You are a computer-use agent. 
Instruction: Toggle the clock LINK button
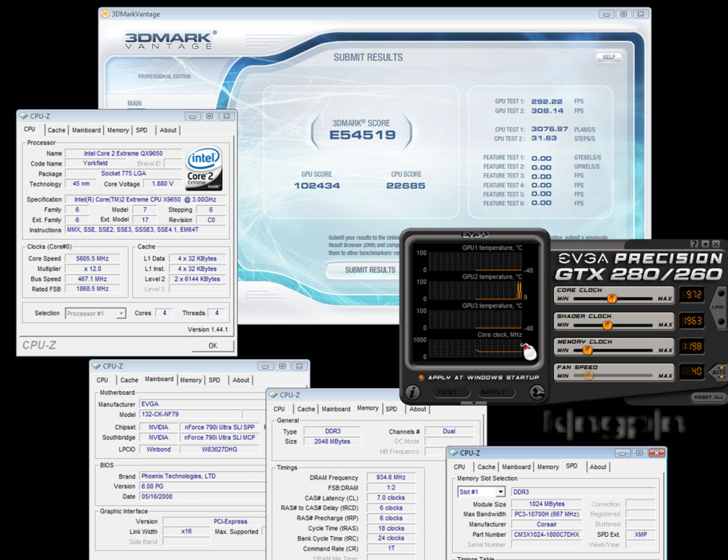(718, 307)
